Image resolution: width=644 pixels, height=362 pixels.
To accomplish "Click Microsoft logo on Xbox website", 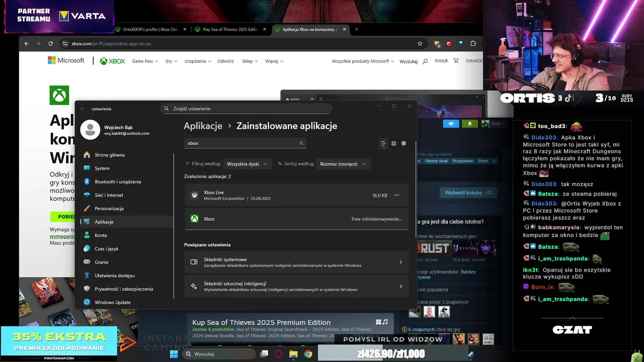I will click(x=66, y=60).
